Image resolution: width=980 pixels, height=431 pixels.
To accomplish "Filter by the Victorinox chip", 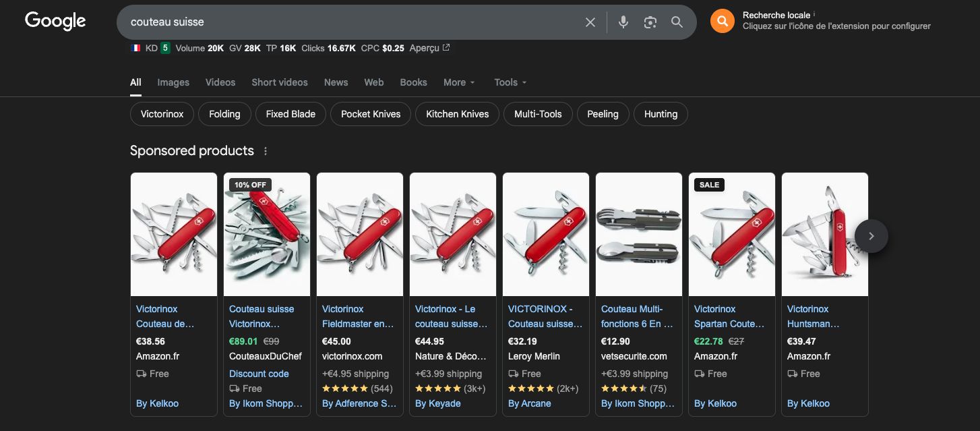I will point(162,114).
